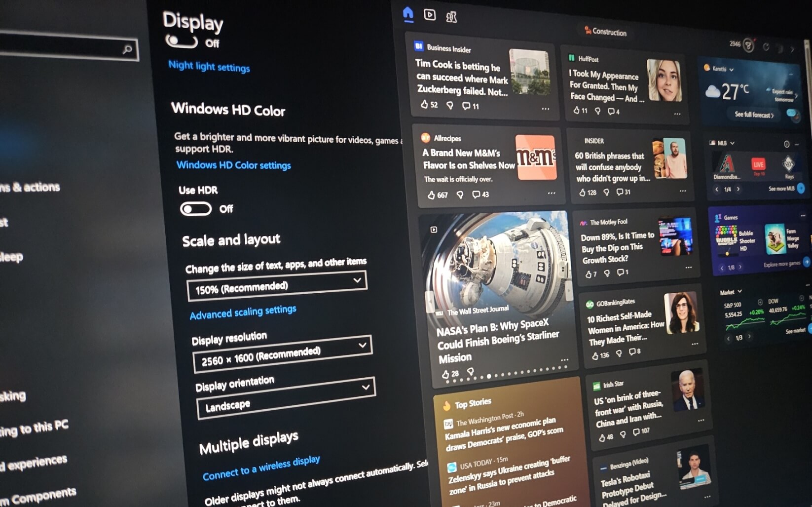The height and width of the screenshot is (507, 812).
Task: Open the LIVE Top 10 MLB badge
Action: (x=758, y=166)
